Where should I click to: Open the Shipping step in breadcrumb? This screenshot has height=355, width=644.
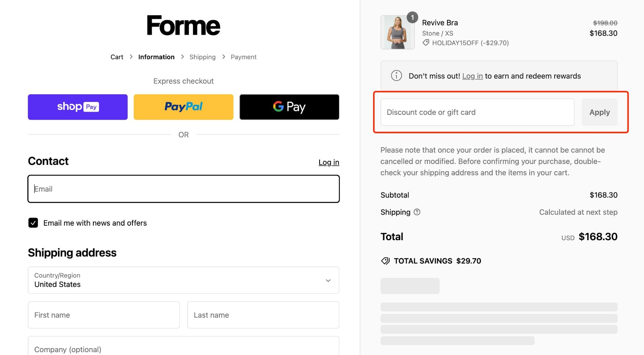click(202, 57)
